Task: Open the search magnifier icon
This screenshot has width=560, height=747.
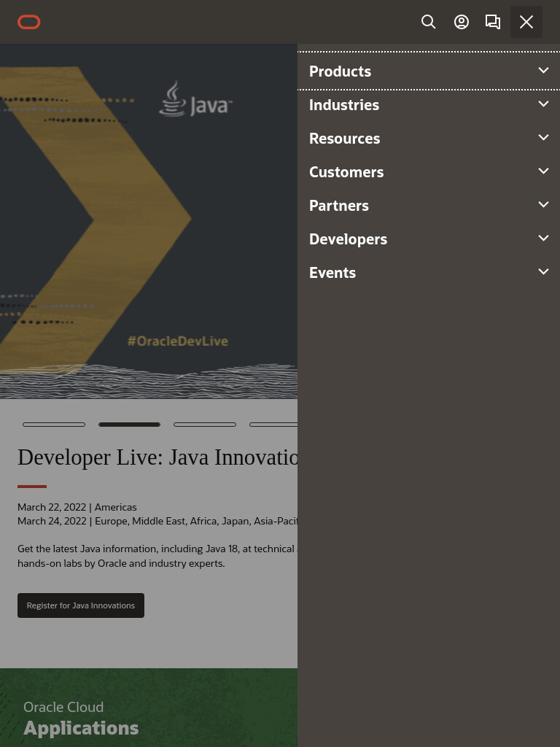Action: (429, 22)
